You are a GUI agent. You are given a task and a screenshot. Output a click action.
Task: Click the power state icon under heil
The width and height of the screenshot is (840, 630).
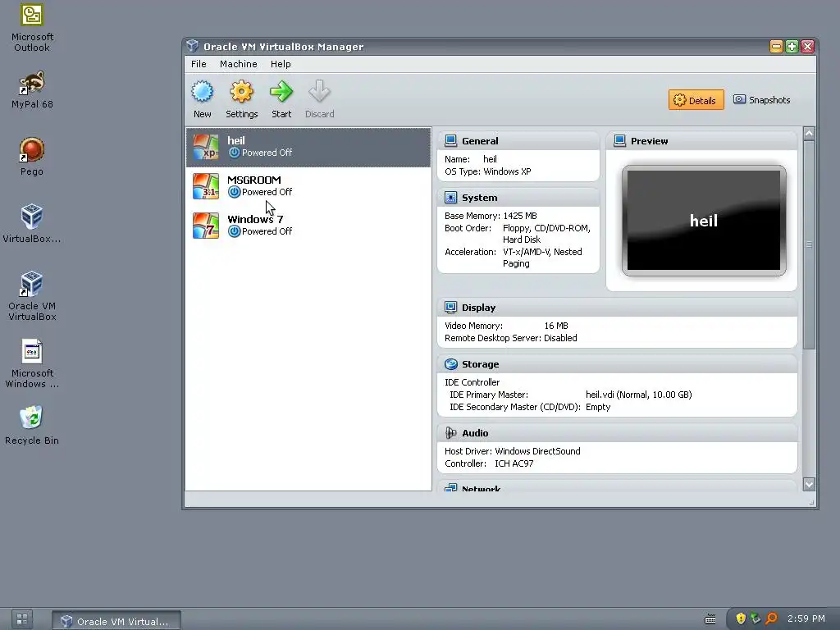click(234, 153)
